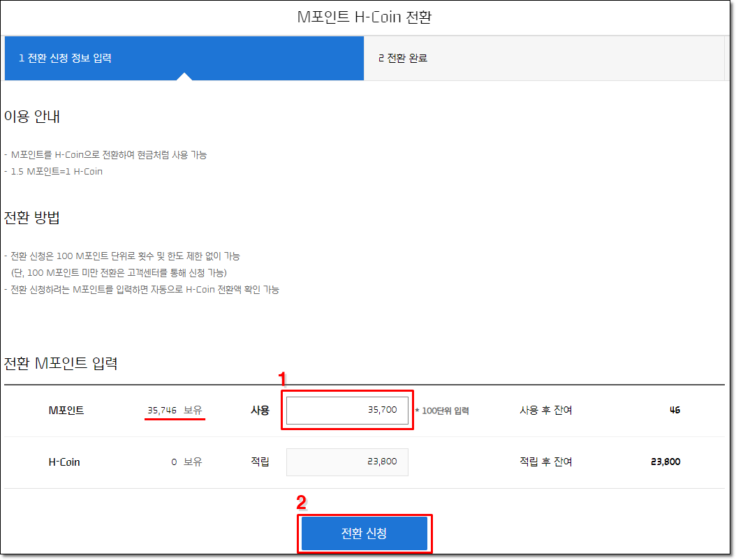Click the H-Coin 적립 field showing 23,800
The height and width of the screenshot is (560, 736).
347,462
